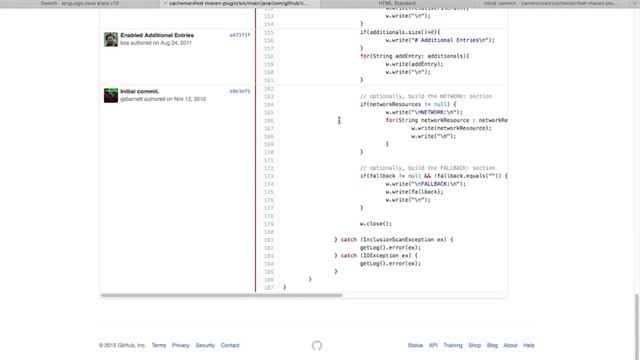Open the Blog footer link
The image size is (640, 360).
[492, 345]
